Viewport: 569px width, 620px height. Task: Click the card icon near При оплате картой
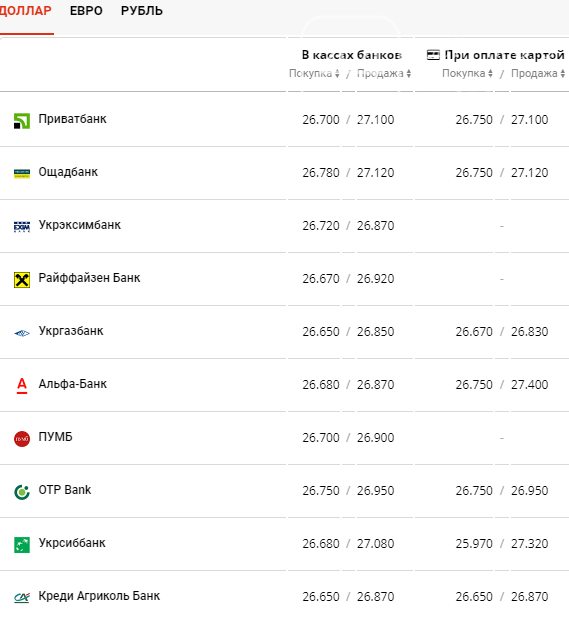(x=433, y=55)
